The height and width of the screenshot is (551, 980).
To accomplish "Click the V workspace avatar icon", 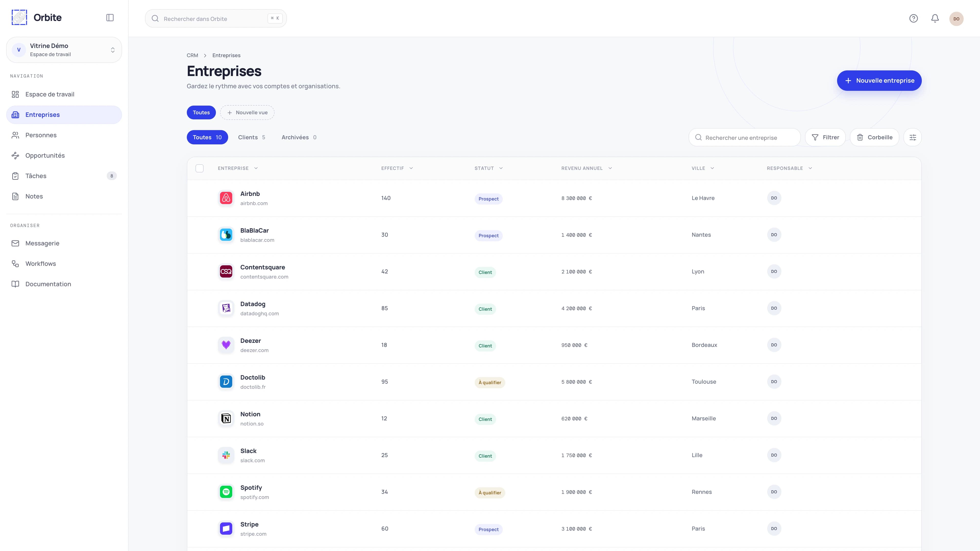I will 19,50.
